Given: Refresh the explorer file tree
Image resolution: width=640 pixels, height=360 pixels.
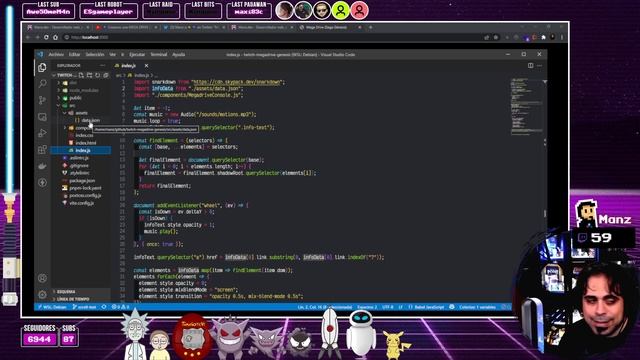Looking at the screenshot, I should pos(98,75).
